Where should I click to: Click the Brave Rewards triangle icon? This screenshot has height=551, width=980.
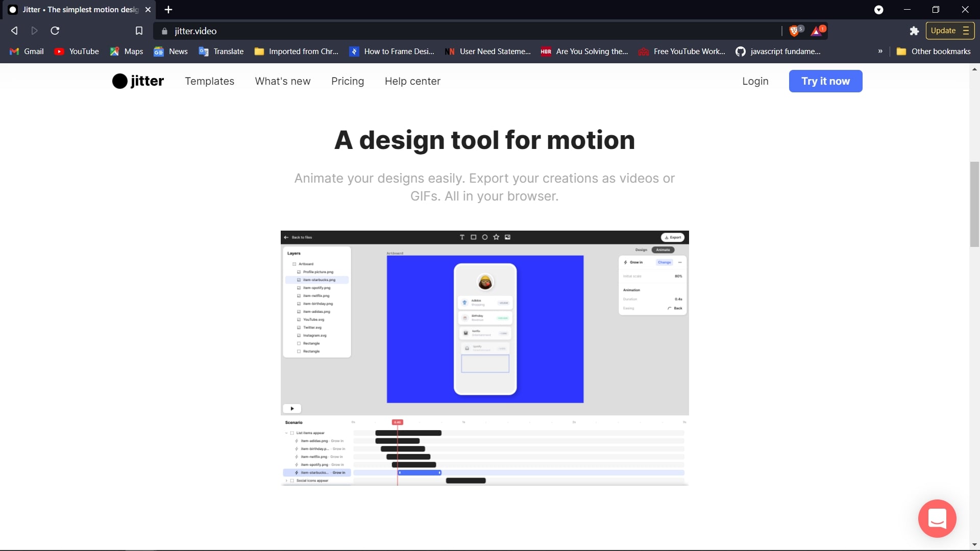[x=817, y=31]
